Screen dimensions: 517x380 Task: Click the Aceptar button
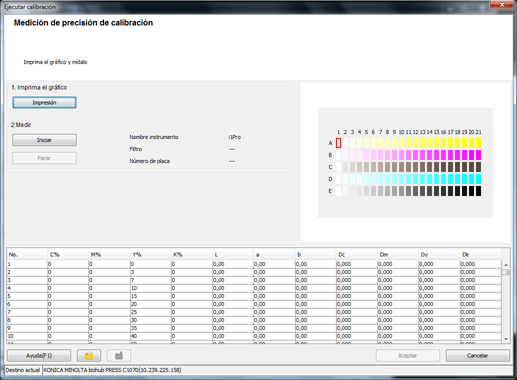408,356
